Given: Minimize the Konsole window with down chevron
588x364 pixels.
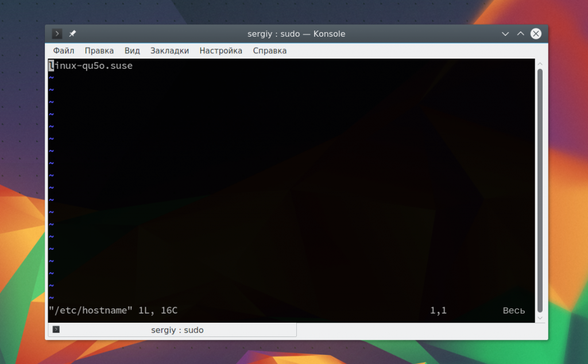Looking at the screenshot, I should [x=505, y=34].
